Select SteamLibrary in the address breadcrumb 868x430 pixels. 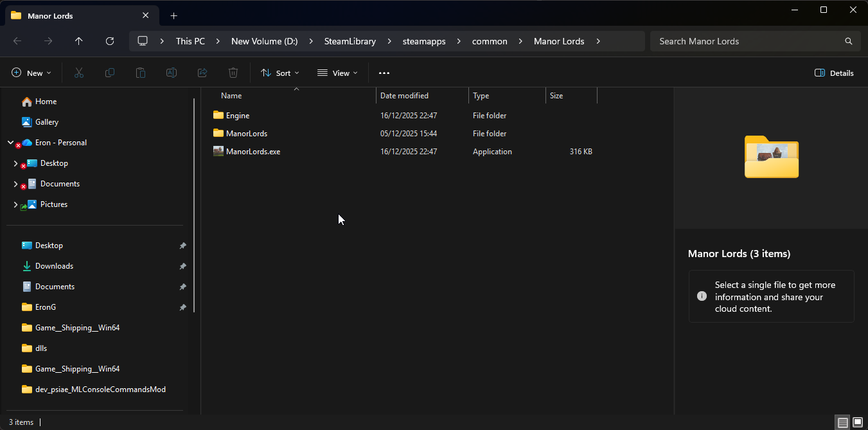(350, 41)
